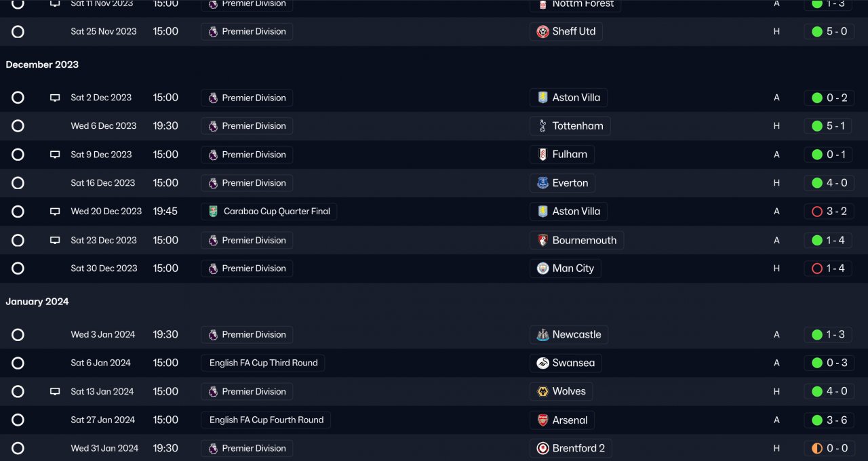The image size is (868, 461).
Task: Select the radio circle for 31 Jan fixture
Action: click(18, 449)
